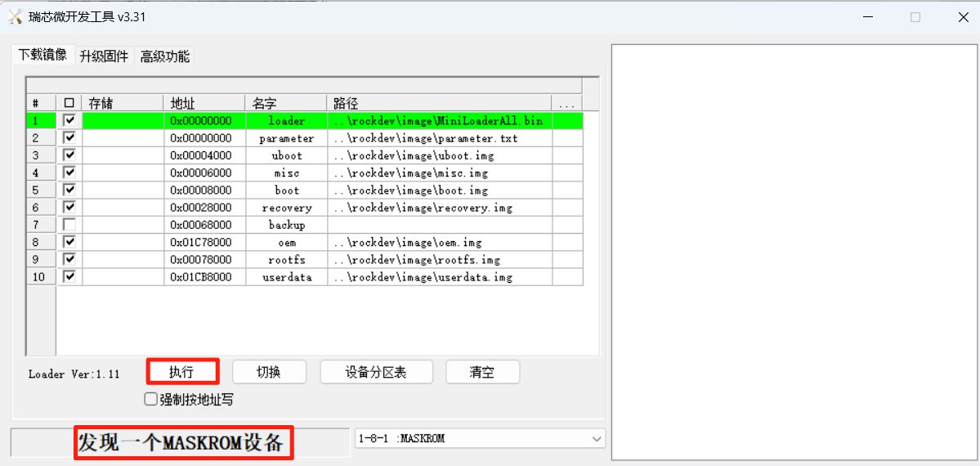Viewport: 980px width, 466px height.
Task: Select the empty backup path cell
Action: pyautogui.click(x=439, y=225)
